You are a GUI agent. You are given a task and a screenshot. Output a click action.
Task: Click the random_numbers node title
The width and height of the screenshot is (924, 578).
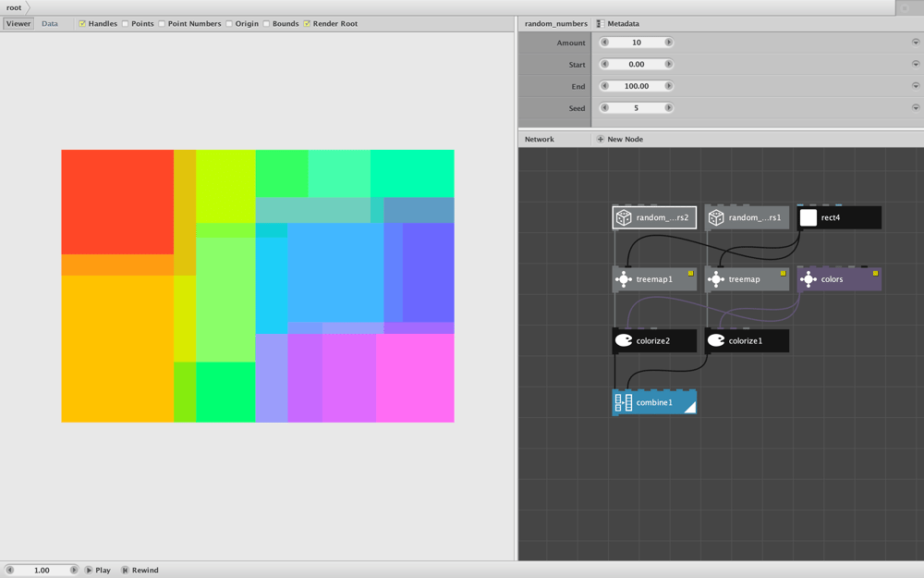[555, 24]
